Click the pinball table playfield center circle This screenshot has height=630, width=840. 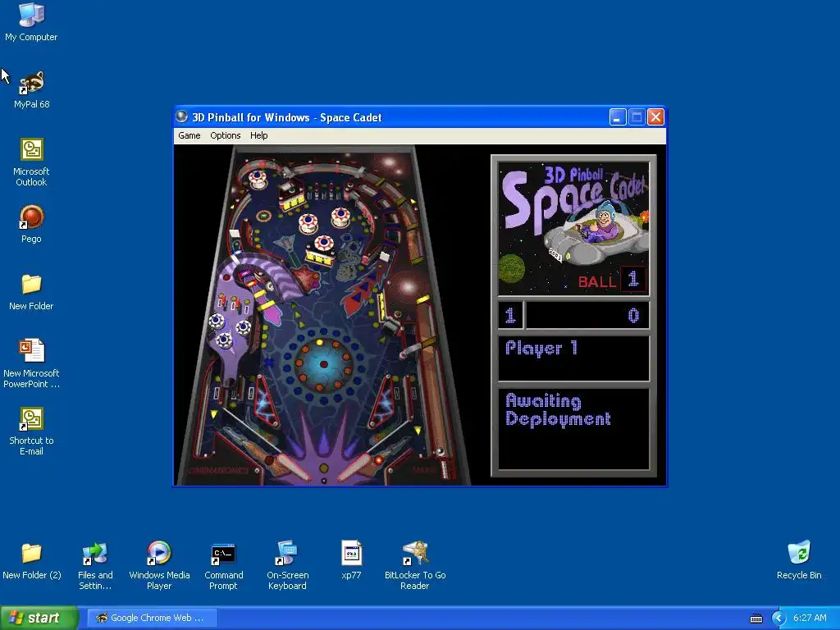click(x=323, y=363)
